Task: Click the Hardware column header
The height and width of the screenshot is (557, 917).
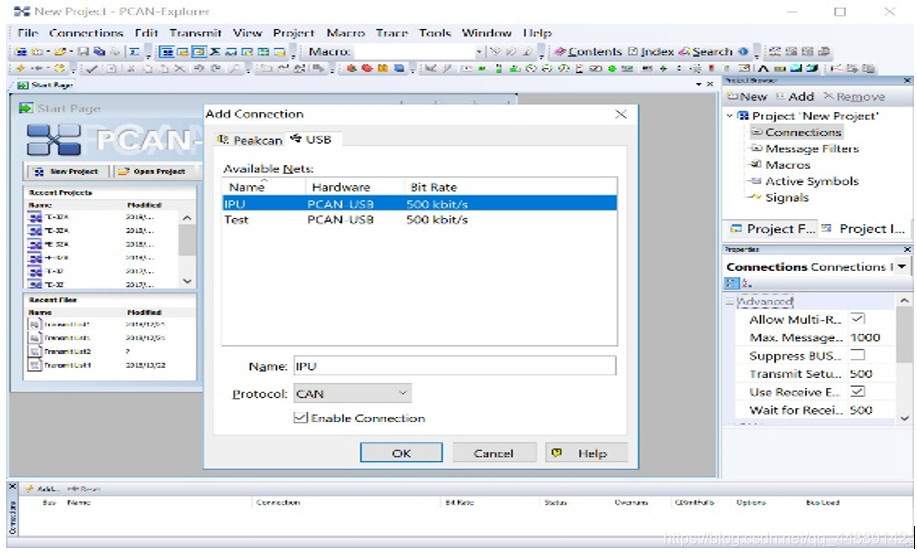Action: pyautogui.click(x=354, y=187)
